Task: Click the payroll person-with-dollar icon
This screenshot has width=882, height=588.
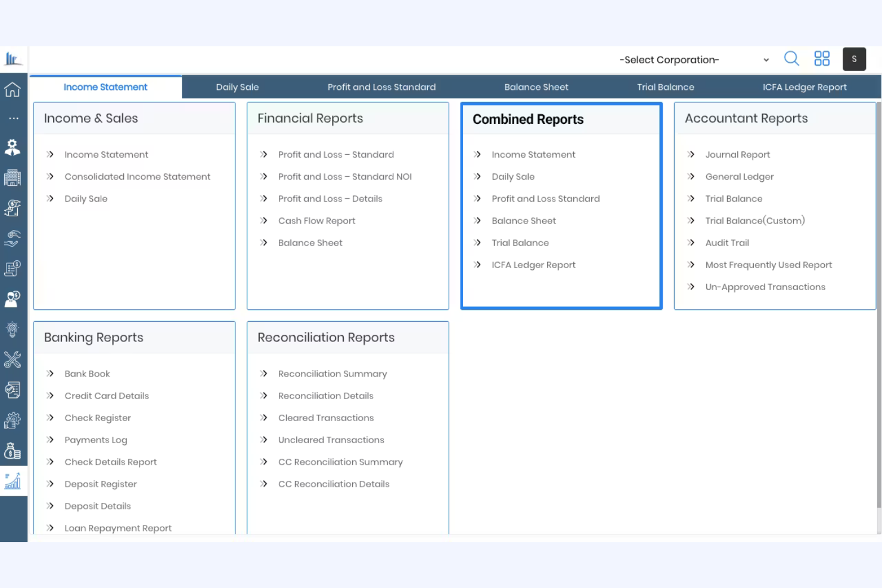Action: coord(13,299)
